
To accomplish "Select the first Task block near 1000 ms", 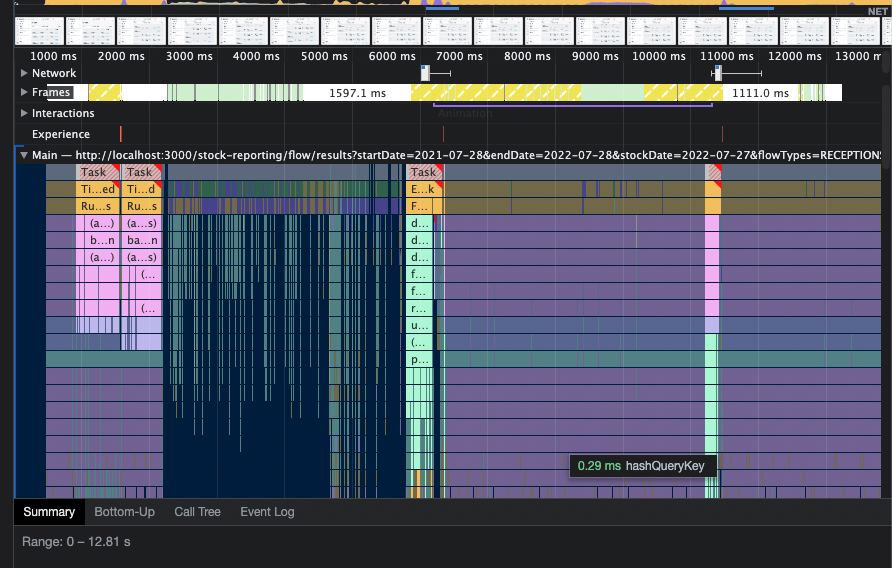I will point(97,172).
